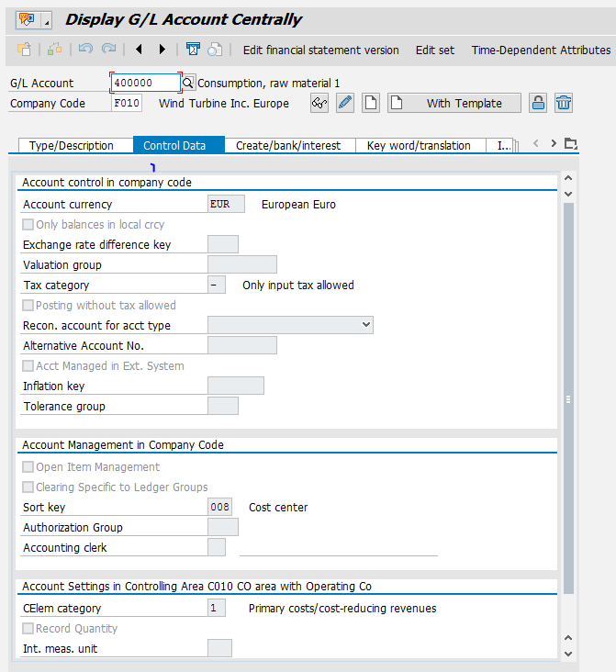Switch to the Create/bank/interest tab

click(288, 145)
